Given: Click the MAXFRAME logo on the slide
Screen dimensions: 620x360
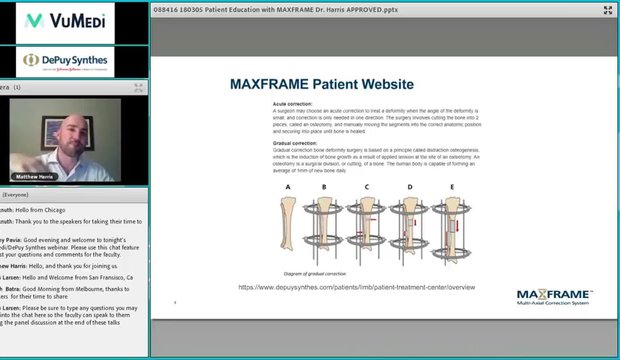Looking at the screenshot, I should (554, 297).
